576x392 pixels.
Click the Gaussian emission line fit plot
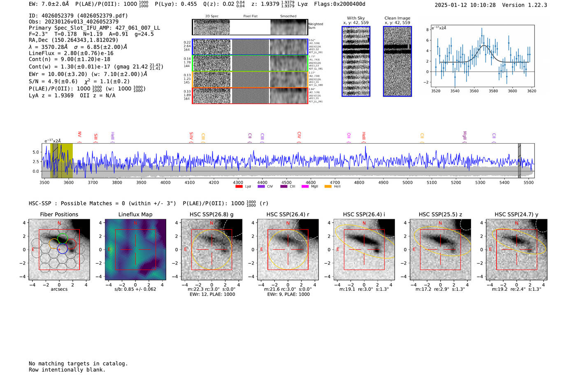(482, 56)
